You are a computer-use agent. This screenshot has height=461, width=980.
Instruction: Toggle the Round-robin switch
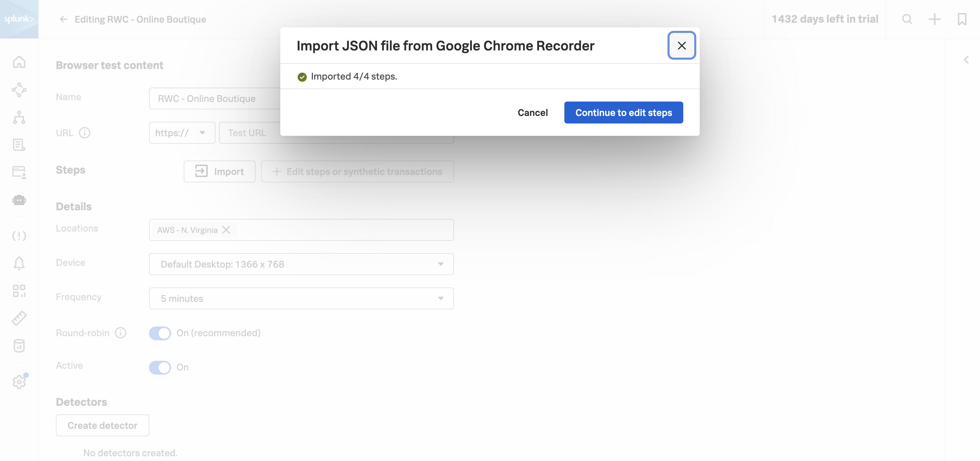tap(160, 333)
